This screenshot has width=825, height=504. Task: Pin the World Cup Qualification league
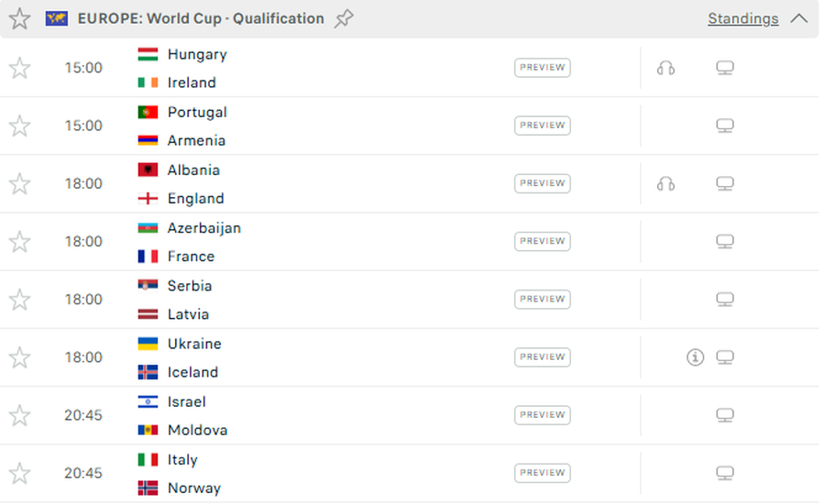pos(344,18)
